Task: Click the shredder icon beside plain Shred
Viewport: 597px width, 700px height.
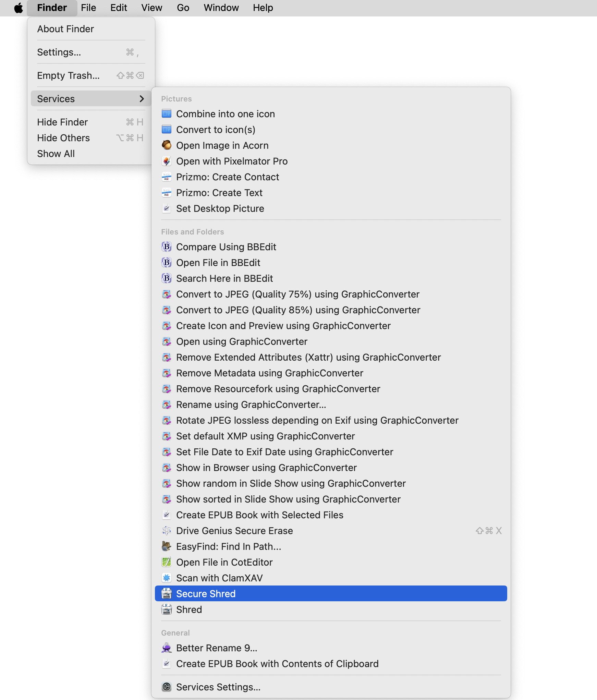Action: (167, 610)
